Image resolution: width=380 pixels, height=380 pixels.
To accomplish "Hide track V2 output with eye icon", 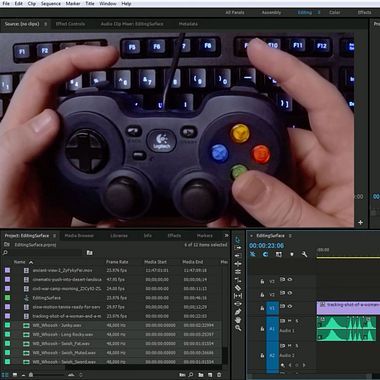I will (290, 293).
